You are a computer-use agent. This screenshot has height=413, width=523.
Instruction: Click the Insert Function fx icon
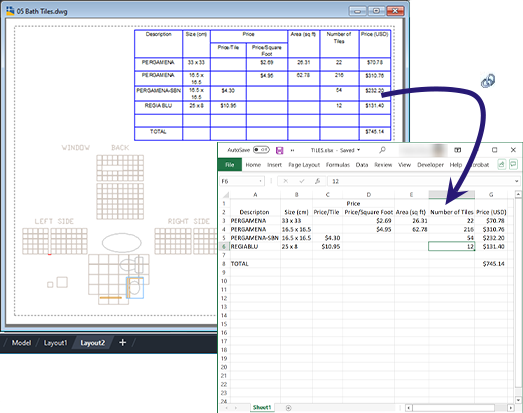point(318,181)
